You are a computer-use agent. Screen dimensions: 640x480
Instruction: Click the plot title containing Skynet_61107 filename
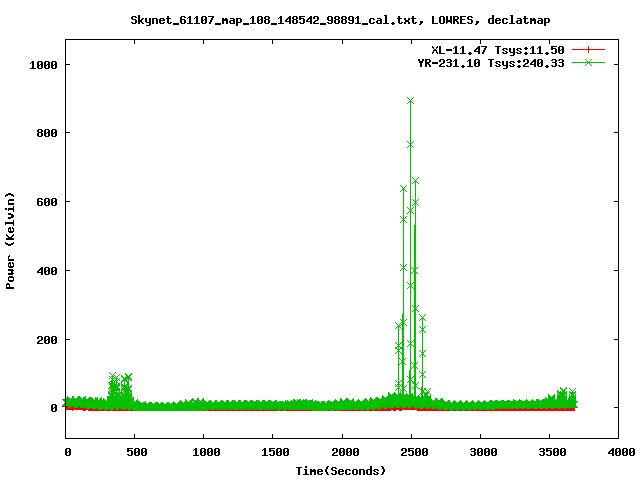[340, 19]
